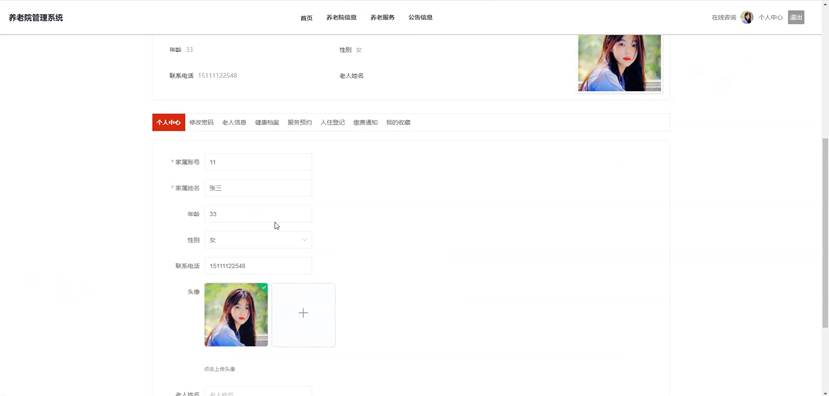
Task: Open the 养老院信息 menu item
Action: pyautogui.click(x=341, y=17)
